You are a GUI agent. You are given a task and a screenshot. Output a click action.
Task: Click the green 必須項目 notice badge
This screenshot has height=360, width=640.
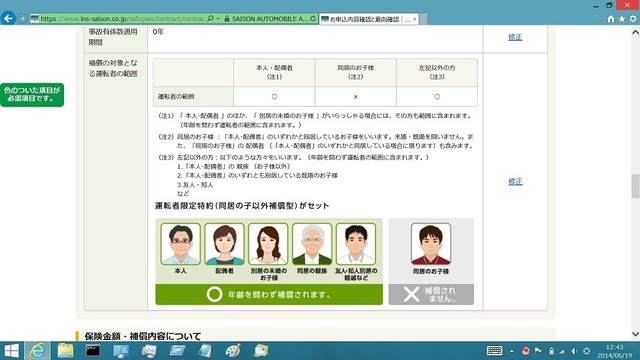tap(32, 95)
